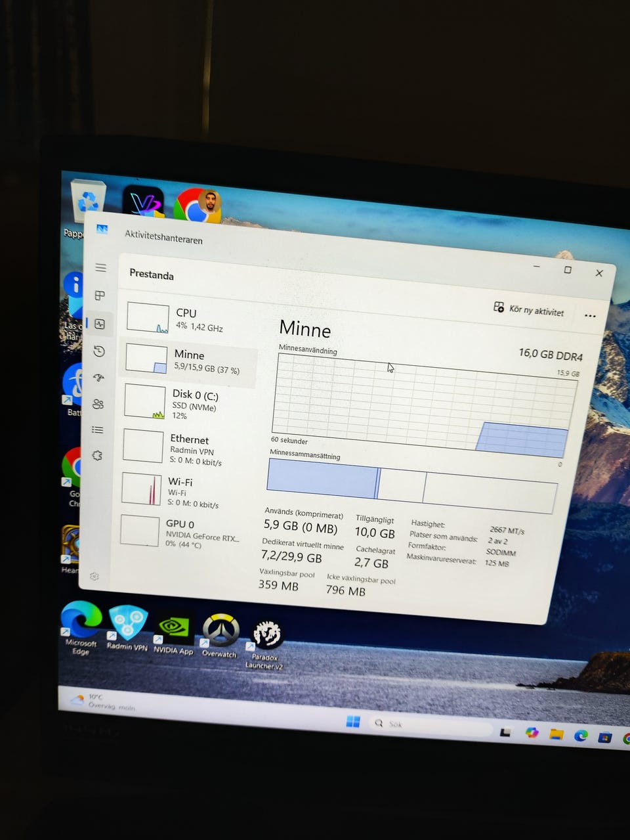
Task: Open the Chrome profile shortcut on desktop
Action: pyautogui.click(x=197, y=206)
